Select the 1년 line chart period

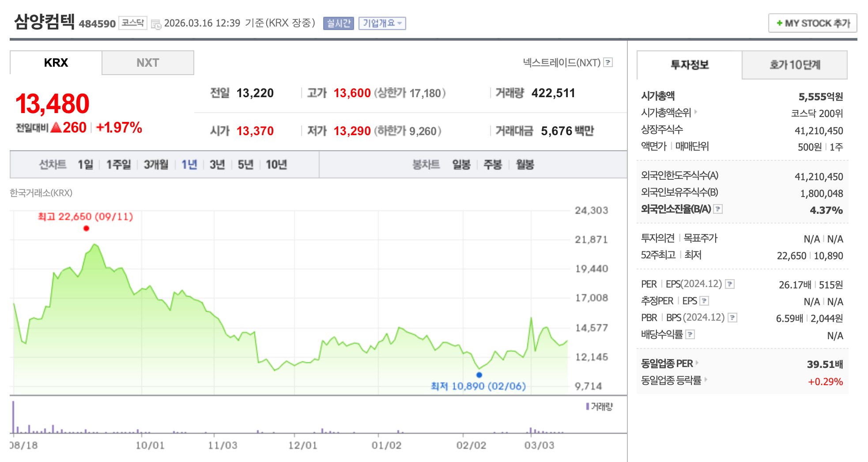189,165
